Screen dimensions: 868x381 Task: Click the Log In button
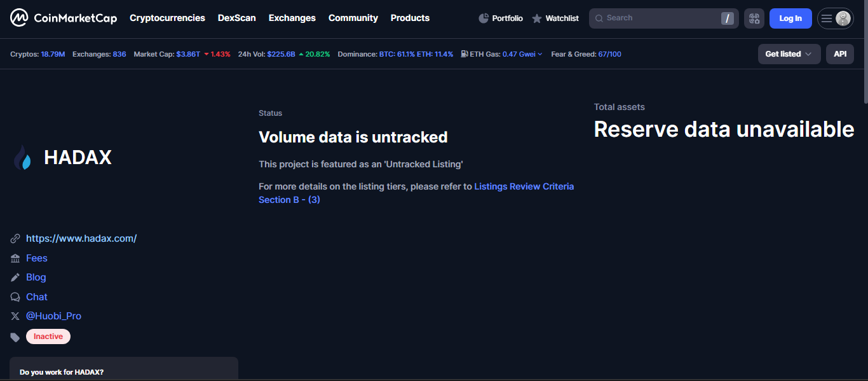pos(790,18)
